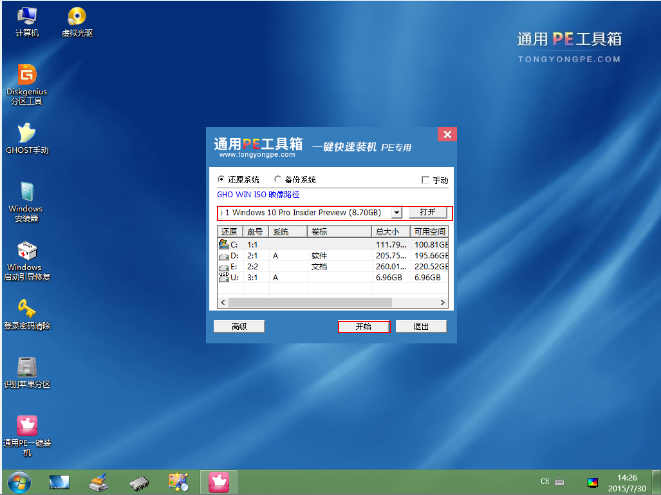Viewport: 661px width, 495px height.
Task: Click the 系统 column header
Action: pyautogui.click(x=288, y=231)
